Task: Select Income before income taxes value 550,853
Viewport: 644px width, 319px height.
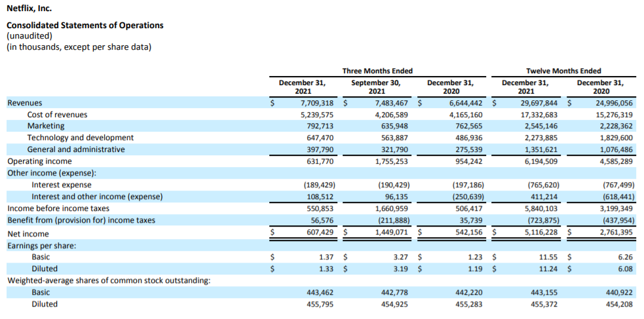Action: point(320,208)
